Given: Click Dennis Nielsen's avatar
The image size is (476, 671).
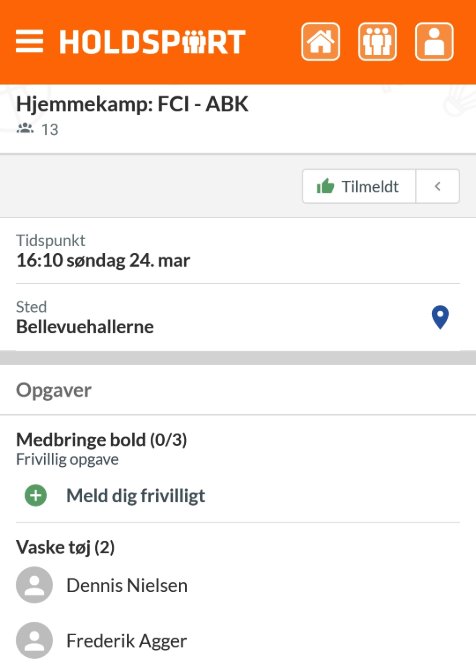Looking at the screenshot, I should click(34, 585).
